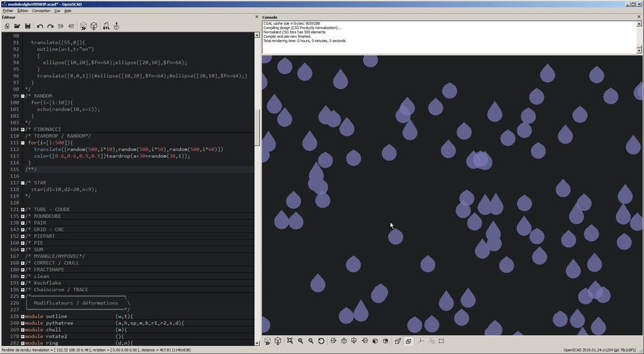Click the Redo arrow in editor toolbar
Viewport: 644px width, 354px height.
50,26
